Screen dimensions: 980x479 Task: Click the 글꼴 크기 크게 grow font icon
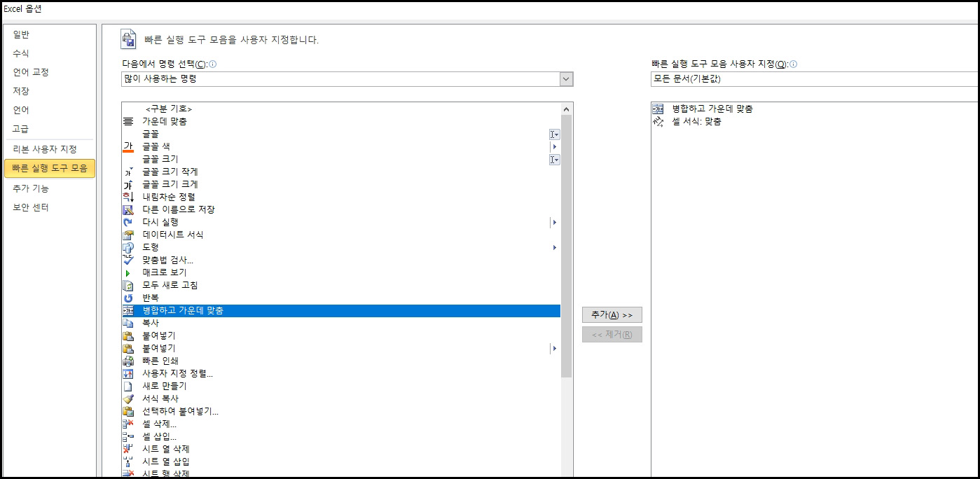click(x=128, y=184)
